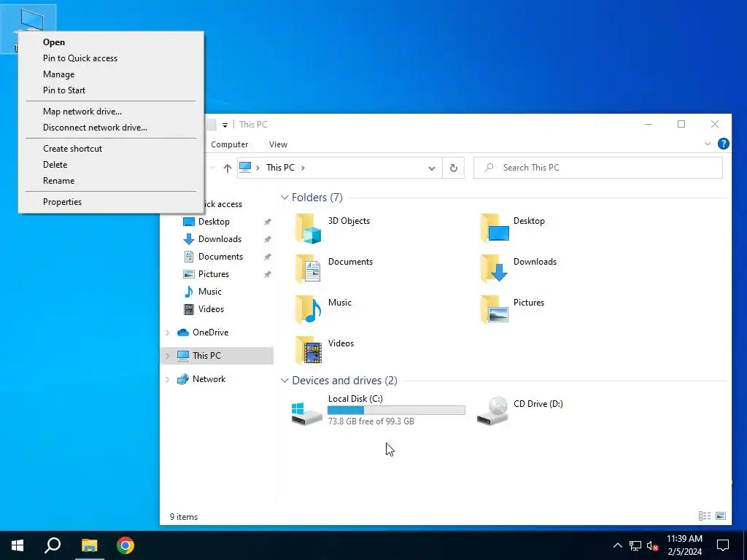This screenshot has width=747, height=560.
Task: Switch to large icons view layout icon
Action: click(721, 516)
